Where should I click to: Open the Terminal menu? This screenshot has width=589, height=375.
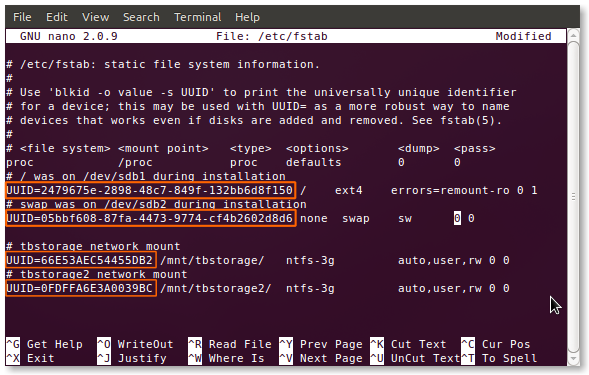tap(198, 17)
